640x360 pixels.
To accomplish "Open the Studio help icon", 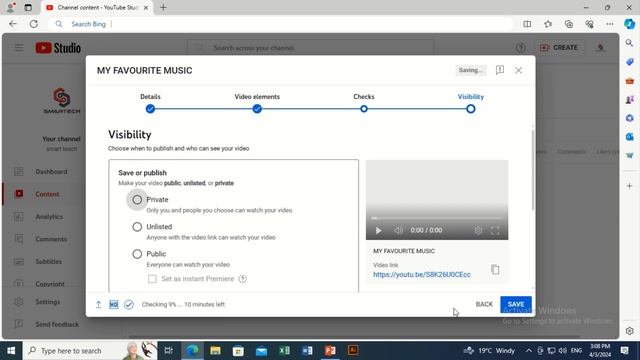I will coord(520,48).
